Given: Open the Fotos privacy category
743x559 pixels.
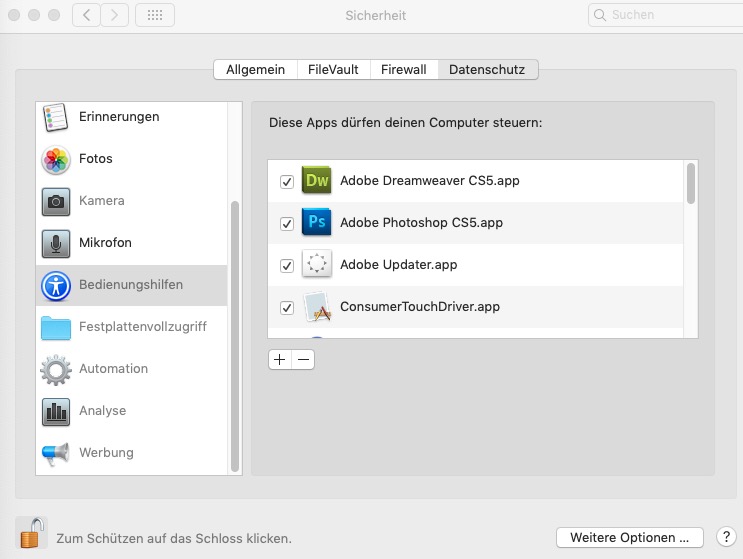Looking at the screenshot, I should tap(132, 159).
